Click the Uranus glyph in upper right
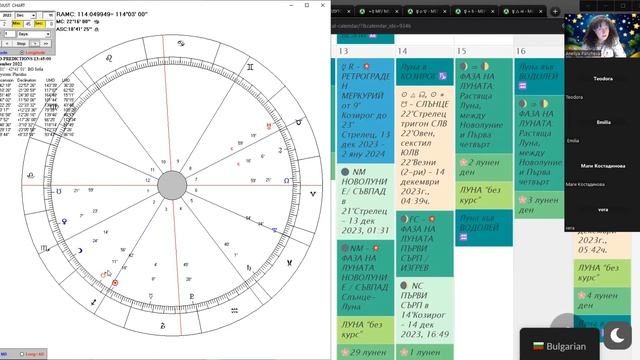The height and width of the screenshot is (360, 640). (269, 126)
